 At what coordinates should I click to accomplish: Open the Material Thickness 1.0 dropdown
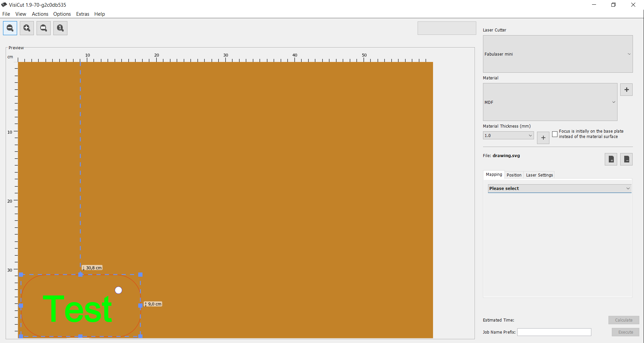click(508, 136)
